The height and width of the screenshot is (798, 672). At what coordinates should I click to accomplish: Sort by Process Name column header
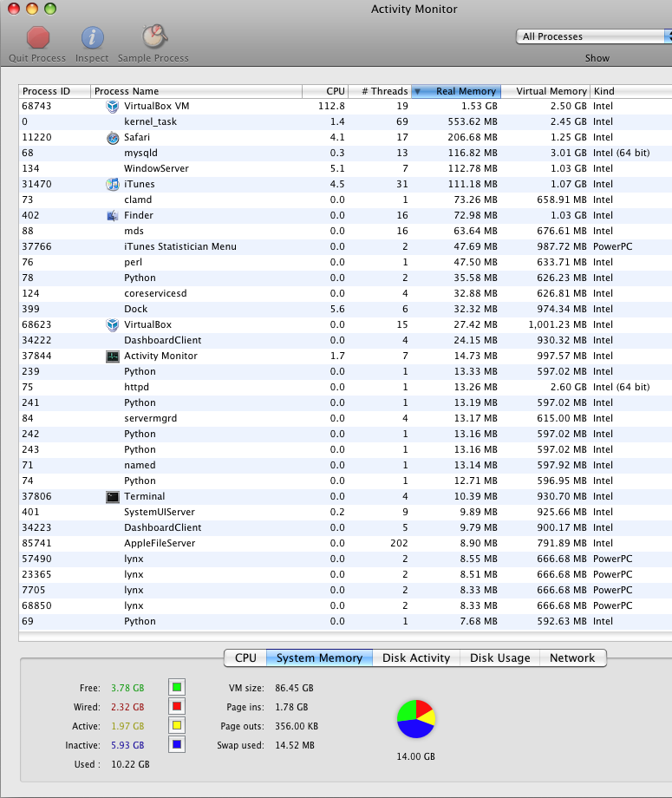pos(196,91)
